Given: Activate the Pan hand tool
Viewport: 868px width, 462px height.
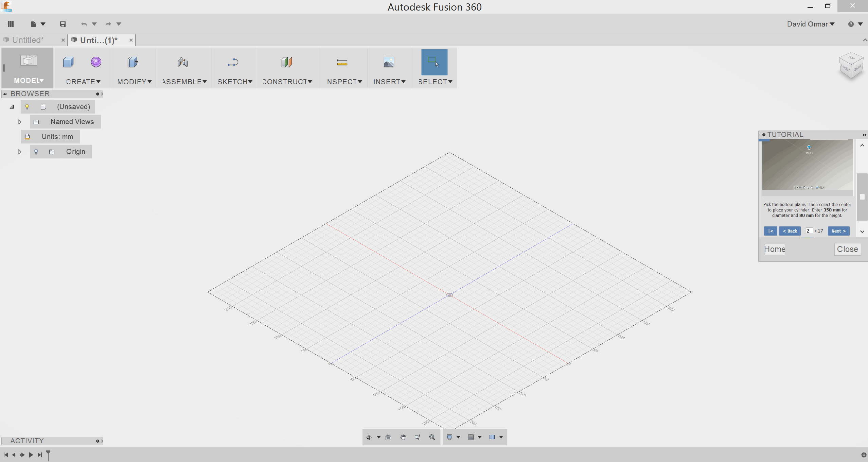Looking at the screenshot, I should pyautogui.click(x=403, y=437).
